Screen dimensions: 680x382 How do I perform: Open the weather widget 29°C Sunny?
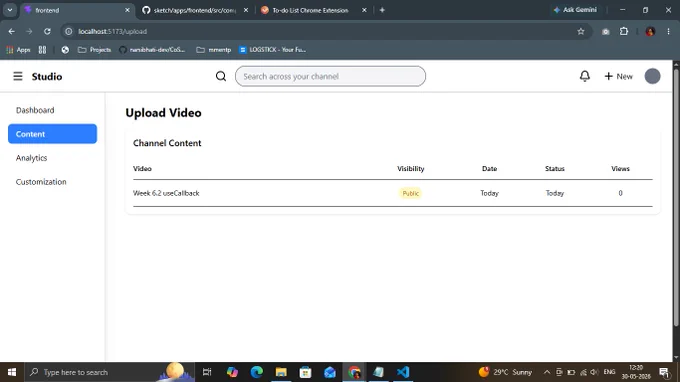[x=505, y=372]
